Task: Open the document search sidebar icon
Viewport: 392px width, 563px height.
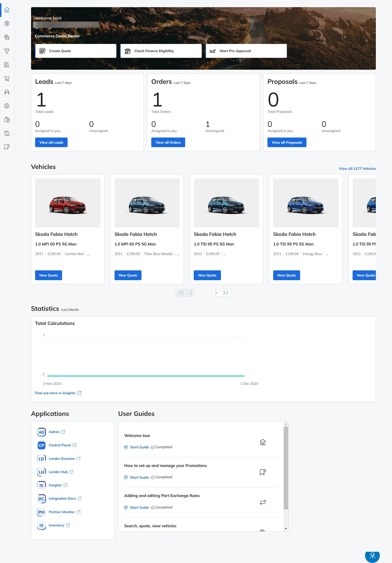Action: (x=7, y=65)
